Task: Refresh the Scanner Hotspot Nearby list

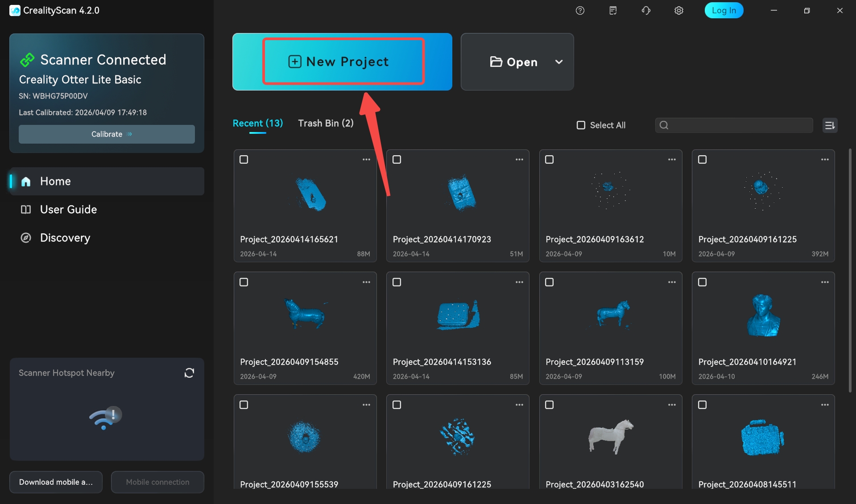Action: click(189, 373)
